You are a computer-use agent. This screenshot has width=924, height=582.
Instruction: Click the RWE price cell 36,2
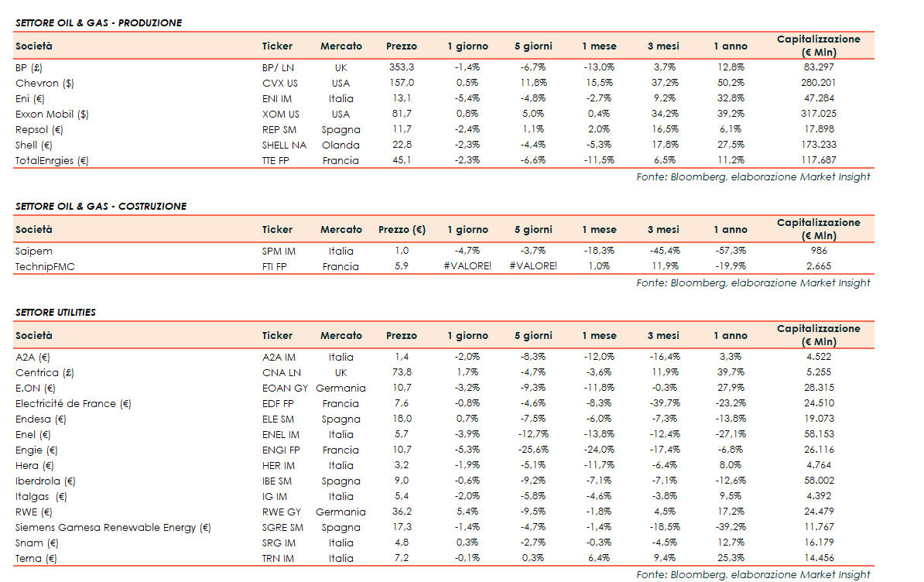[x=401, y=512]
